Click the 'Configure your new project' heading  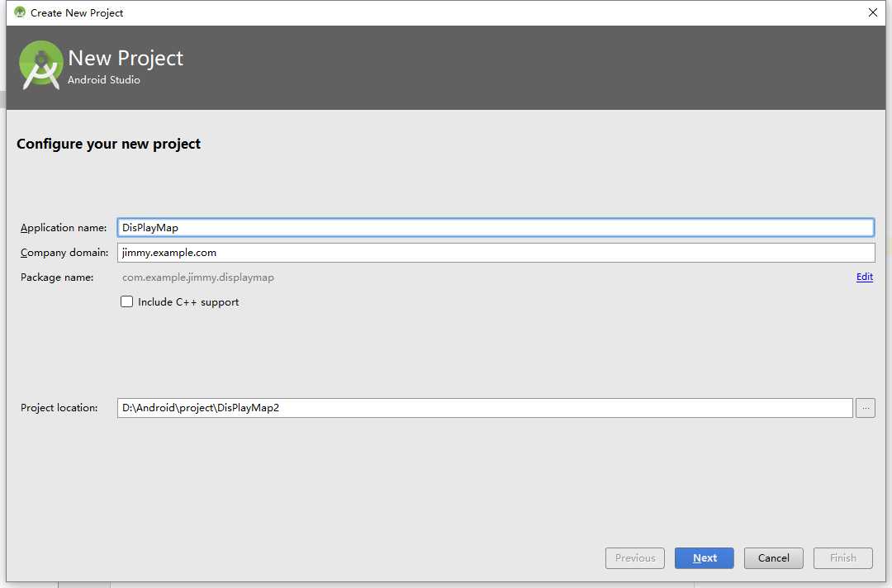[x=109, y=144]
